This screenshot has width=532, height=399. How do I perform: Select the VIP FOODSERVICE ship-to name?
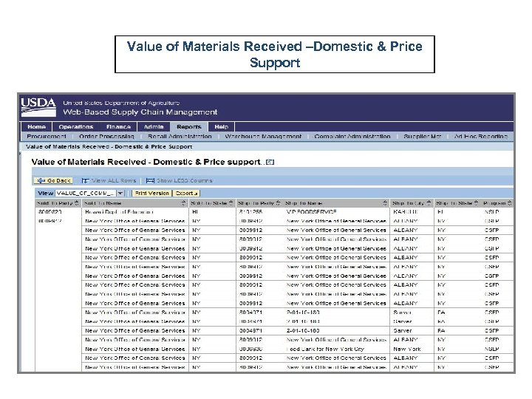(x=337, y=212)
